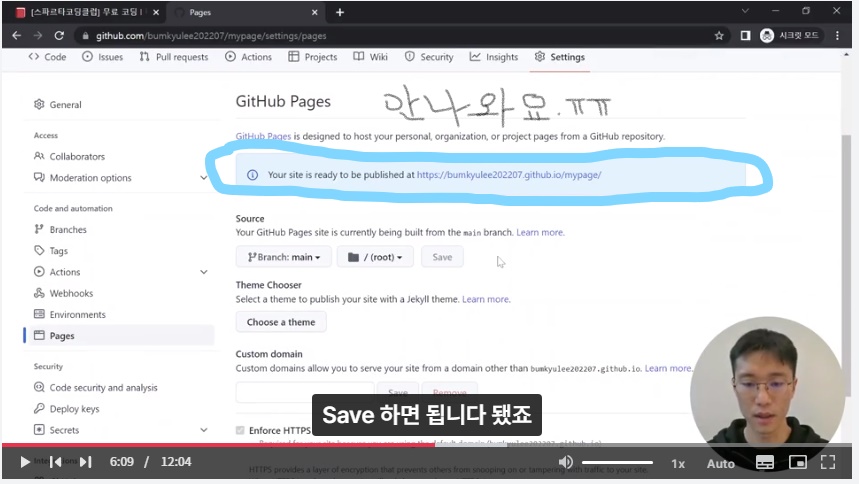Change playback speed 1x

pos(678,464)
